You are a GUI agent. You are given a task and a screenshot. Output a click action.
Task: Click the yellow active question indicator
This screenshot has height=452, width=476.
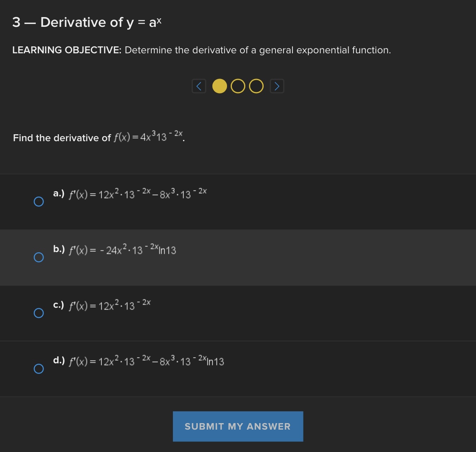click(220, 86)
